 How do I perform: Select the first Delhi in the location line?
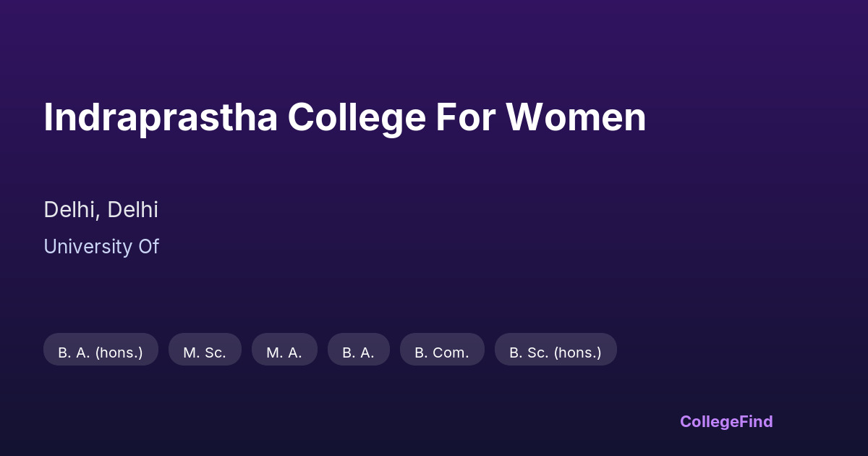70,210
